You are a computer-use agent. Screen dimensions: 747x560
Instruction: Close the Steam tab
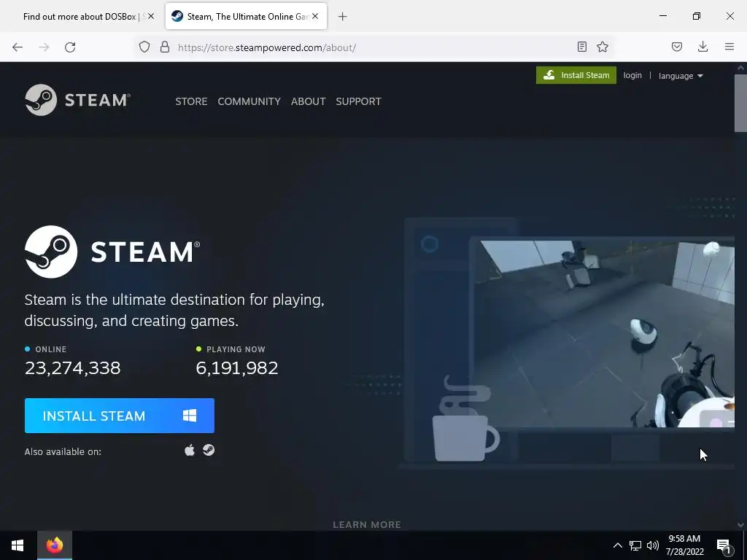315,16
